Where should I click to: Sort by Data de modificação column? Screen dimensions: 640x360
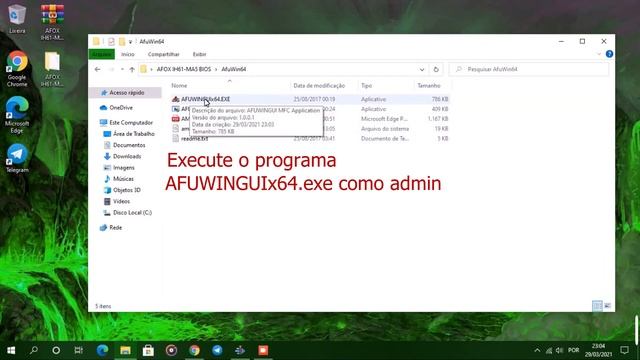coord(319,86)
